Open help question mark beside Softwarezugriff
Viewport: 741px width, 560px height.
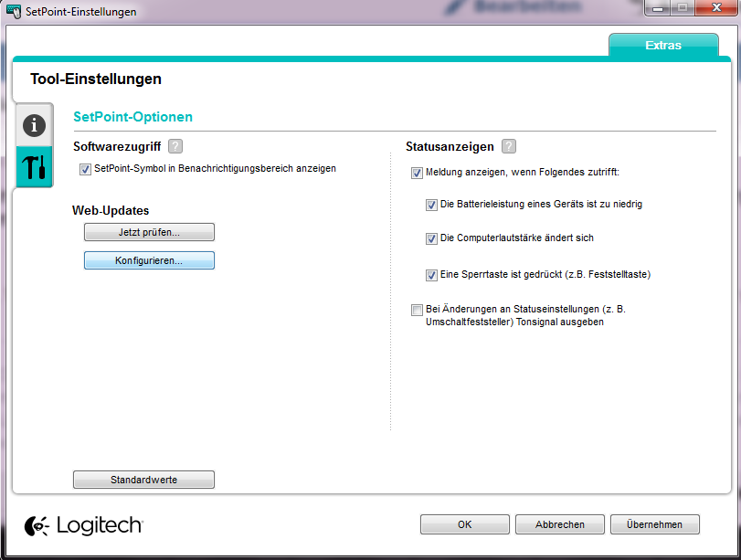point(175,146)
